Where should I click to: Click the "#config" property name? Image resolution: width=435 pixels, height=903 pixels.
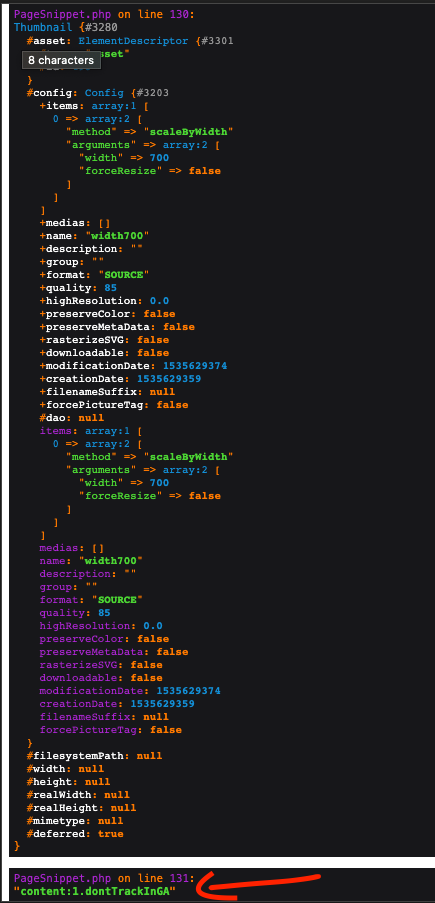(x=52, y=93)
